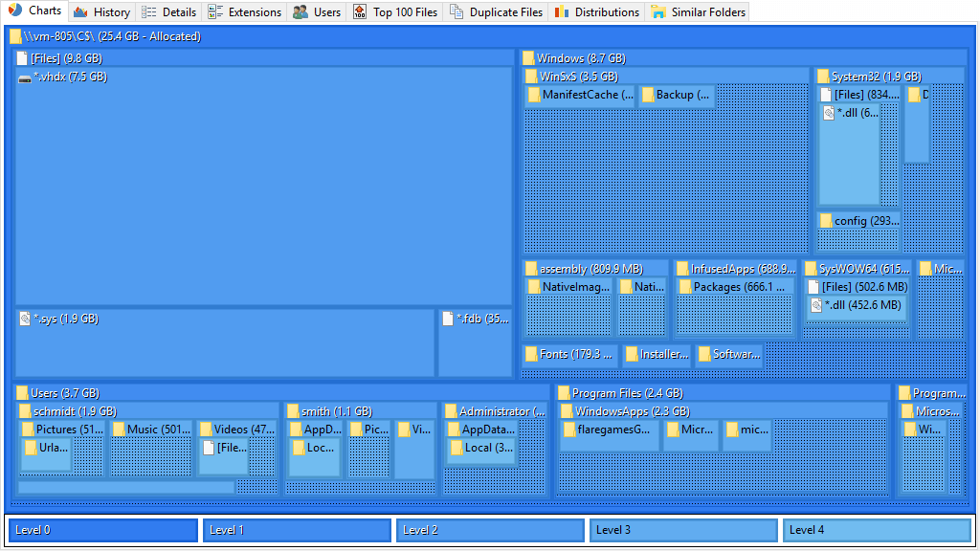Select the Level 0 color legend
The height and width of the screenshot is (551, 980).
pos(103,530)
